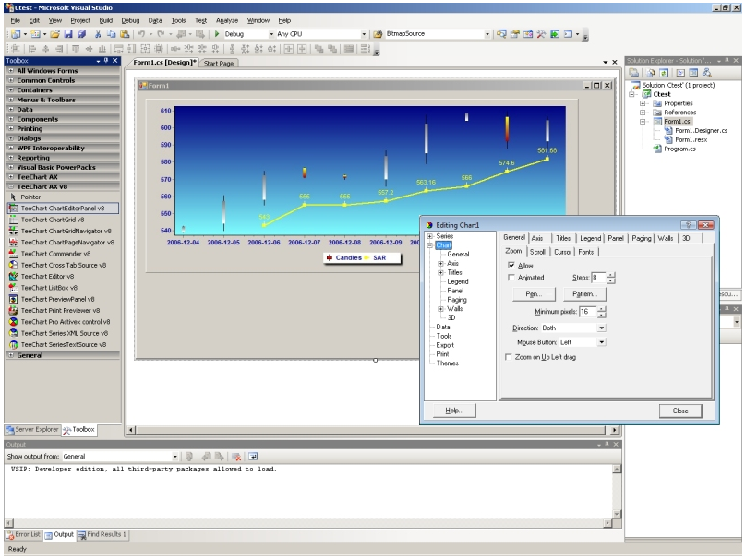Expand the Series node in chart editor

(x=430, y=236)
